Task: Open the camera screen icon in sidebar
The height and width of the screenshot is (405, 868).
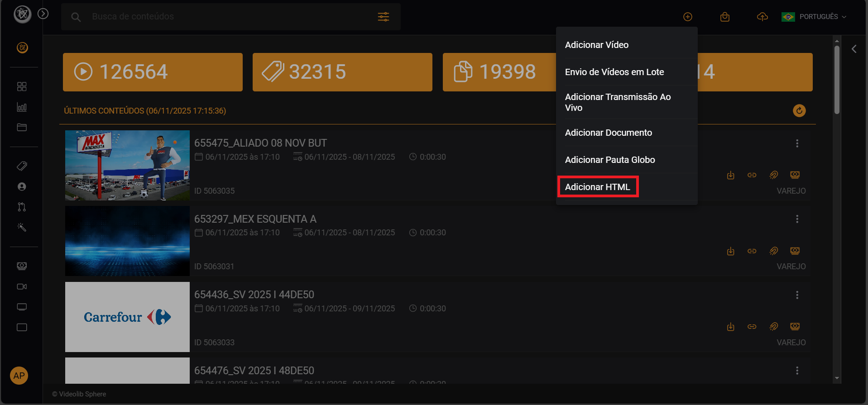Action: point(22,266)
